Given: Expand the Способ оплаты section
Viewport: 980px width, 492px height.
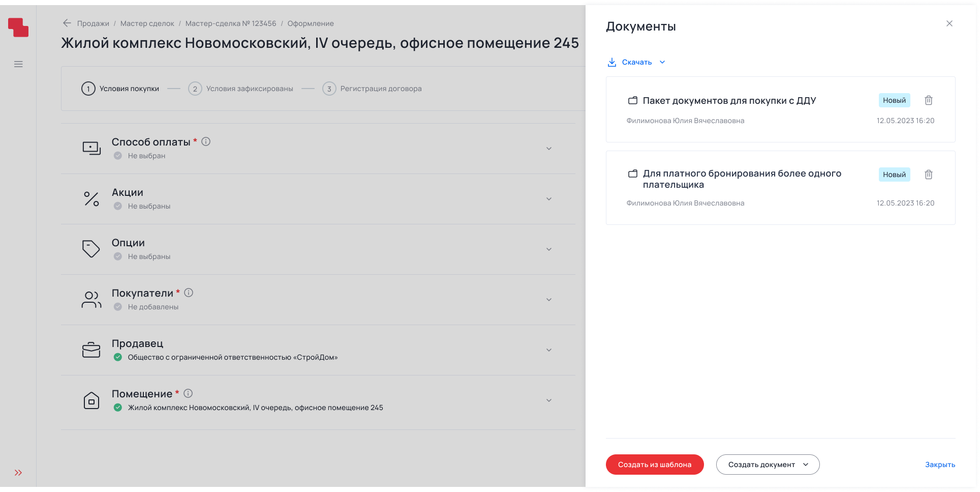Looking at the screenshot, I should coord(548,148).
